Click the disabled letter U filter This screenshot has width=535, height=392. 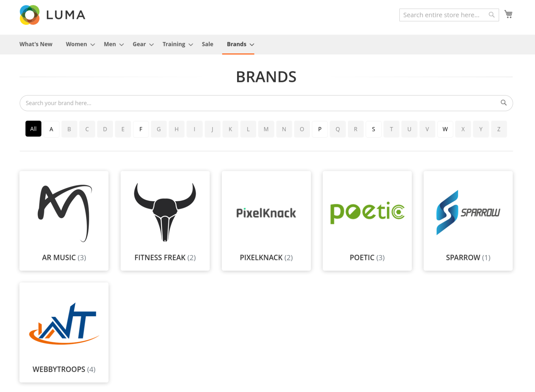(x=409, y=129)
